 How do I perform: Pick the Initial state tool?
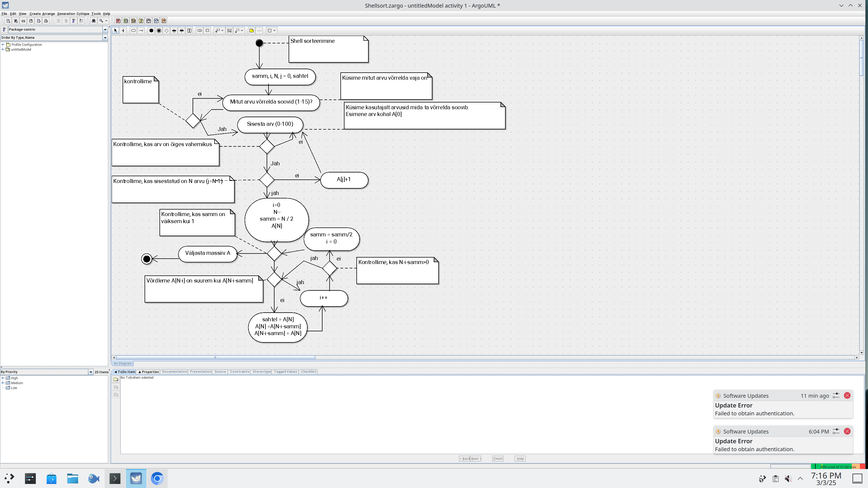point(151,31)
